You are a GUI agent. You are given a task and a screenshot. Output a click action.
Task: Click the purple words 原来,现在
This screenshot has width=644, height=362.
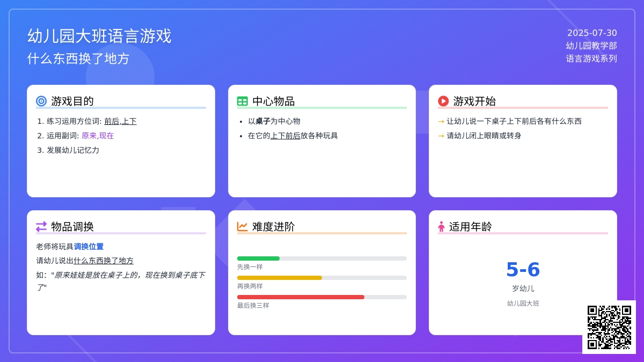(x=98, y=136)
